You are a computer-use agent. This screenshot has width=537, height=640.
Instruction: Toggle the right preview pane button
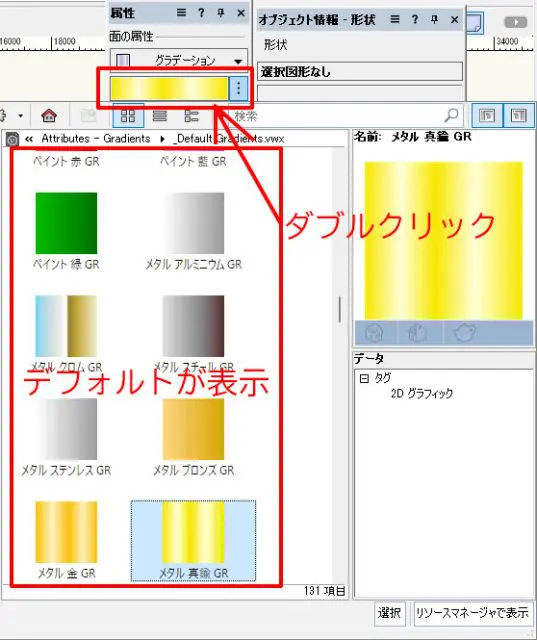tap(518, 116)
